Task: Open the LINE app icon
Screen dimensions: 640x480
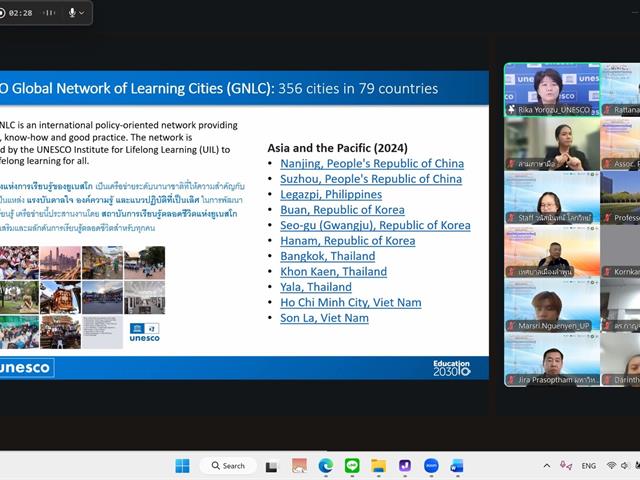Action: click(x=352, y=466)
